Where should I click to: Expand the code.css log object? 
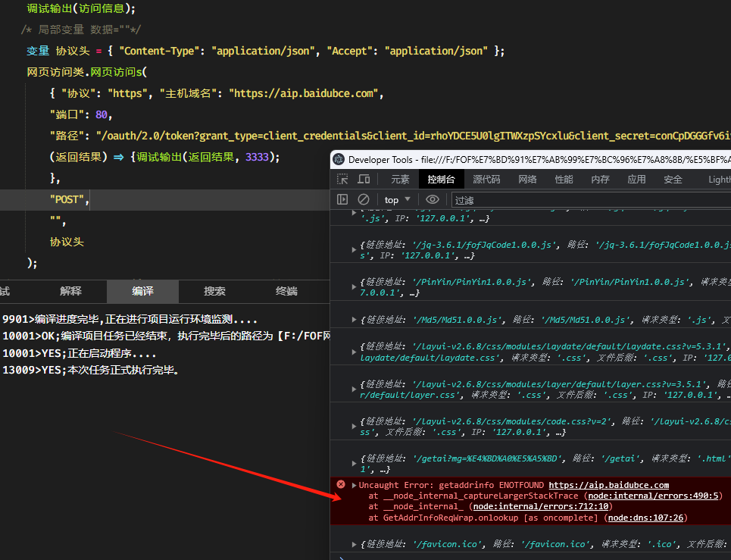click(354, 427)
